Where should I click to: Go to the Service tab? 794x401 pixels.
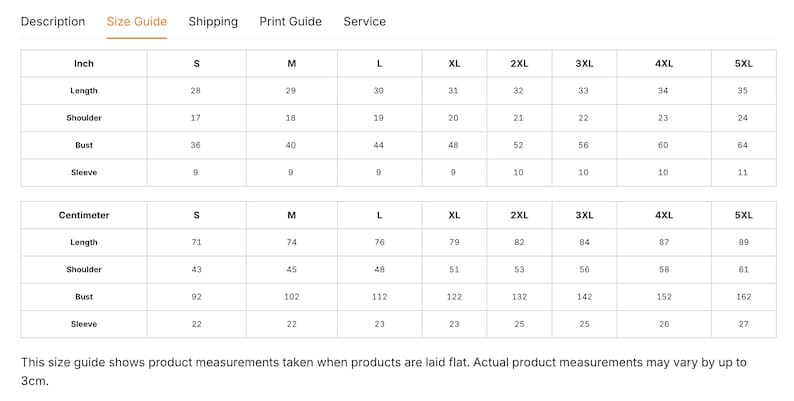365,22
